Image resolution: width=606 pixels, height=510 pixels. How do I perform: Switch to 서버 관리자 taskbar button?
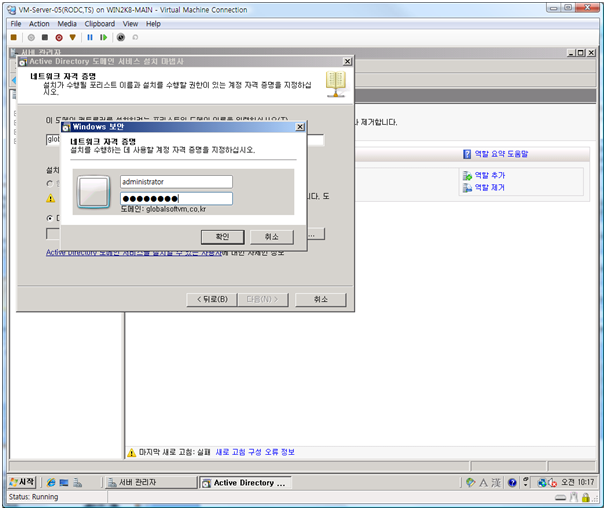(151, 483)
